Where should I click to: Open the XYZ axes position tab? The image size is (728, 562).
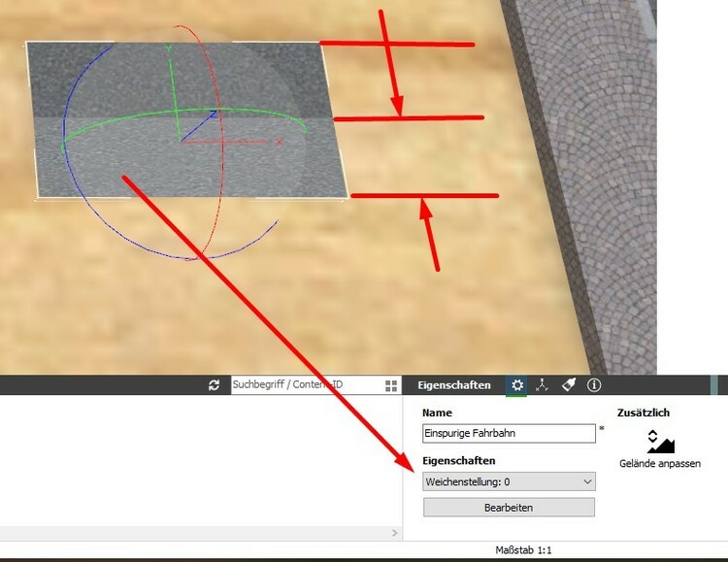(x=542, y=385)
